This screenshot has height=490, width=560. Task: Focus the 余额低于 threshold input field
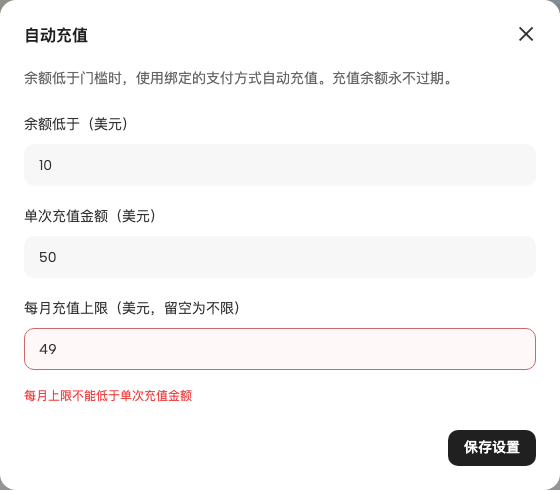click(280, 165)
